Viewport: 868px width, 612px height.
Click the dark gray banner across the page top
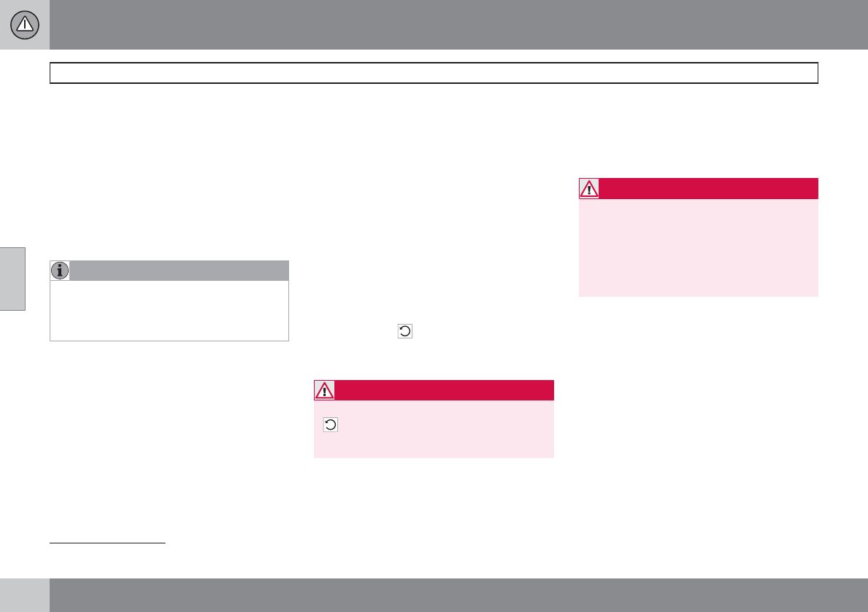coord(458,25)
